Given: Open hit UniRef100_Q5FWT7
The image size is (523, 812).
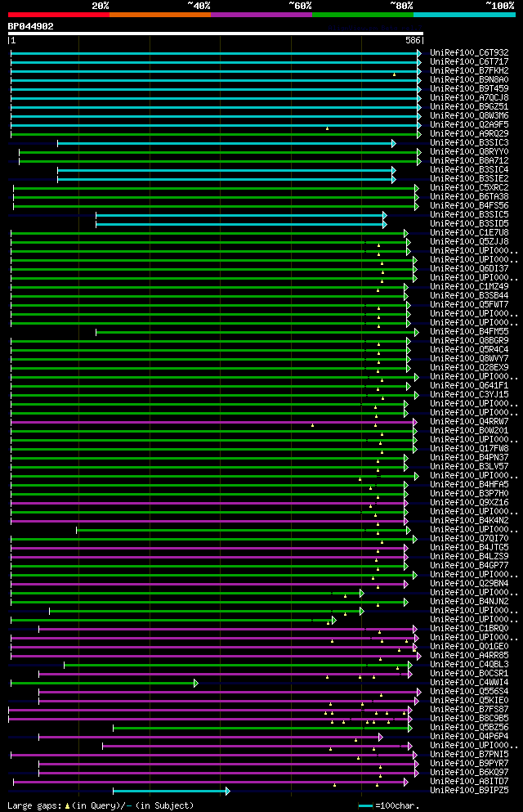Looking at the screenshot, I should pos(469,304).
